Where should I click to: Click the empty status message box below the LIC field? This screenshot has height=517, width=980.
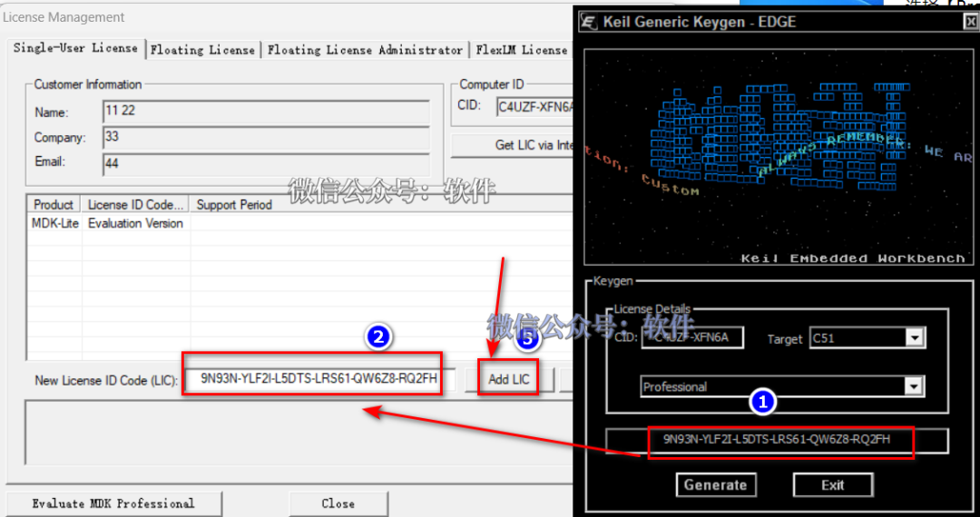click(299, 432)
